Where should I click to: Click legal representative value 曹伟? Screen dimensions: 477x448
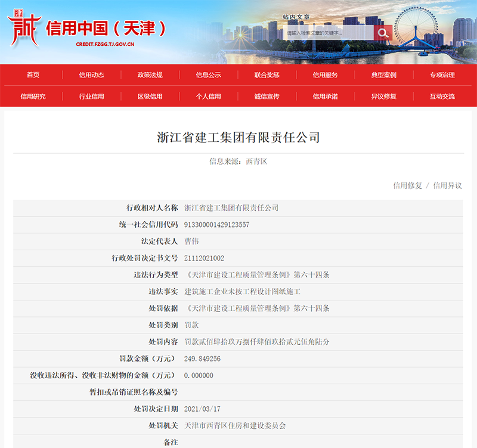click(x=191, y=241)
